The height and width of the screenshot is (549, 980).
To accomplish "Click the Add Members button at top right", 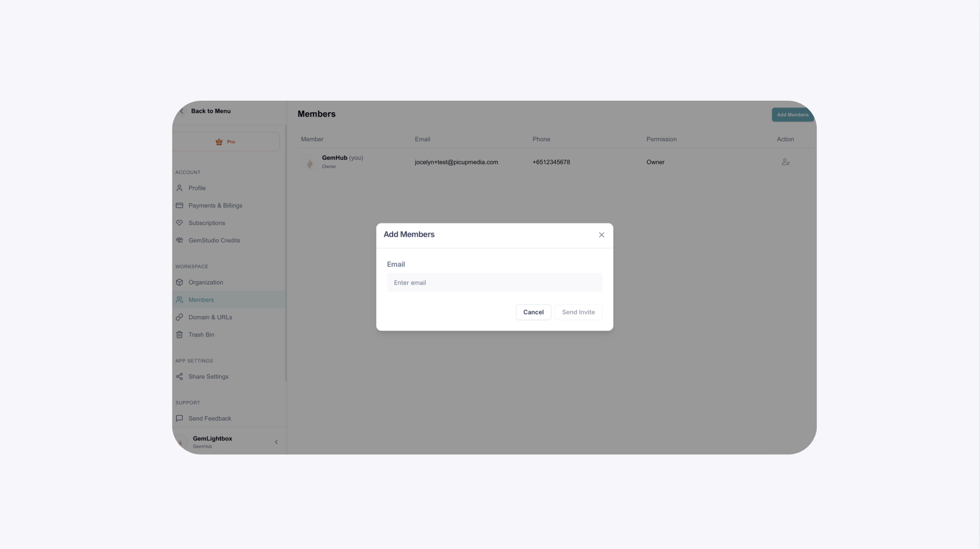I will tap(792, 115).
